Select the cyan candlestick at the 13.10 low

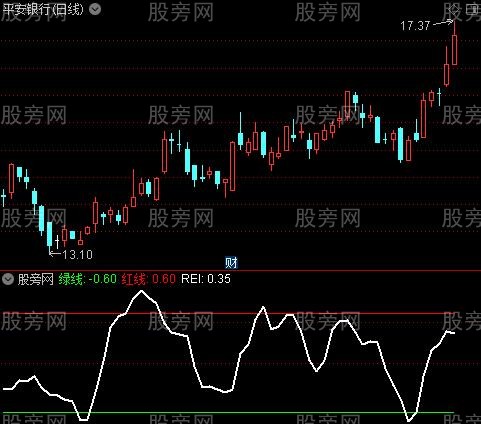click(50, 234)
